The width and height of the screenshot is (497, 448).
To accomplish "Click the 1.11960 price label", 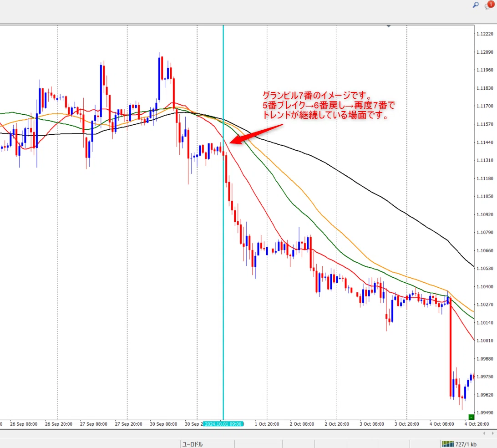I will [485, 70].
